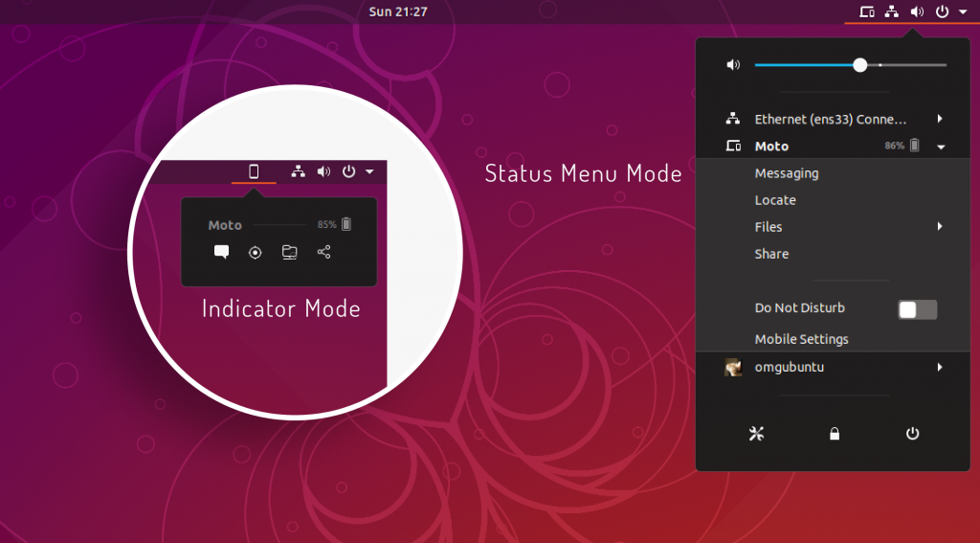Click battery icon beside 85% in indicator popup
The width and height of the screenshot is (980, 543).
[346, 224]
